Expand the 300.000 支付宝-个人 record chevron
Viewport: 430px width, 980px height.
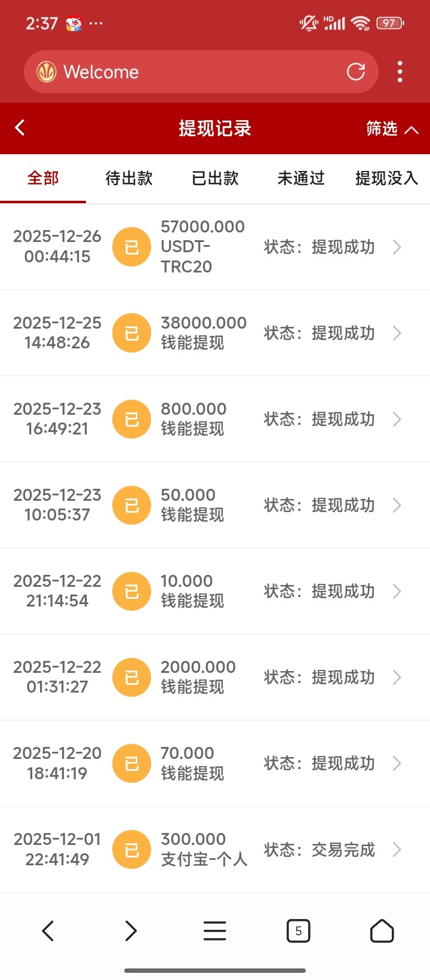[x=397, y=849]
